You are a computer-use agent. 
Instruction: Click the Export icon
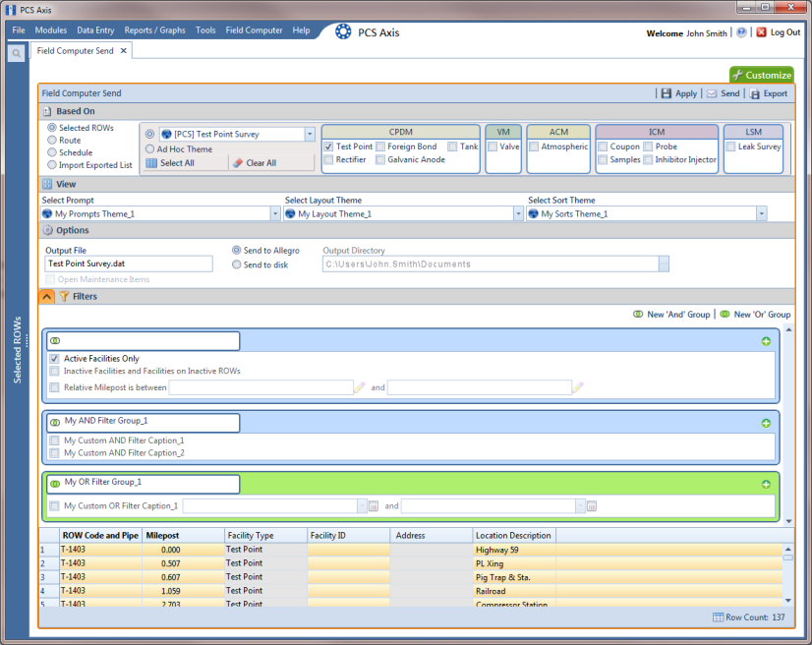755,93
